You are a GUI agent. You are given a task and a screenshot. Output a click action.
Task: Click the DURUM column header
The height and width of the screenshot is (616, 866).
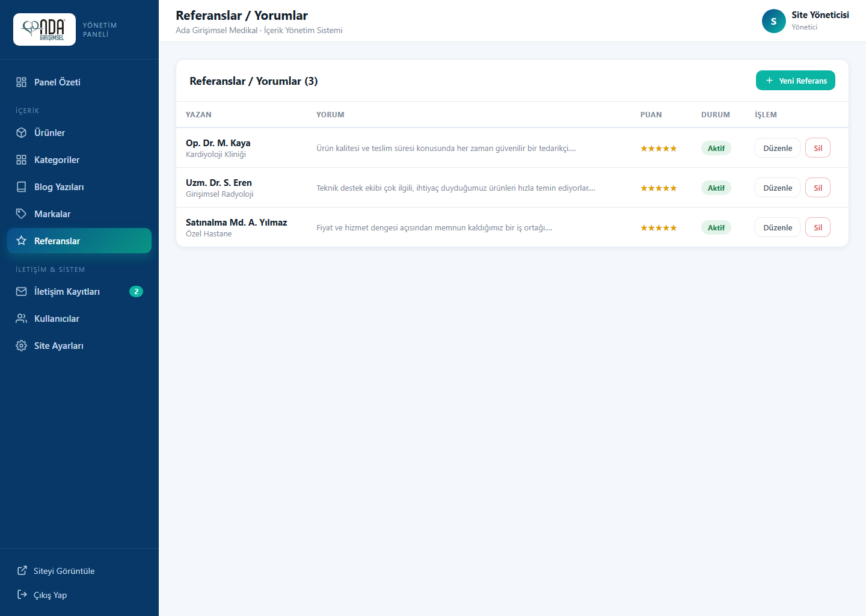pos(716,115)
